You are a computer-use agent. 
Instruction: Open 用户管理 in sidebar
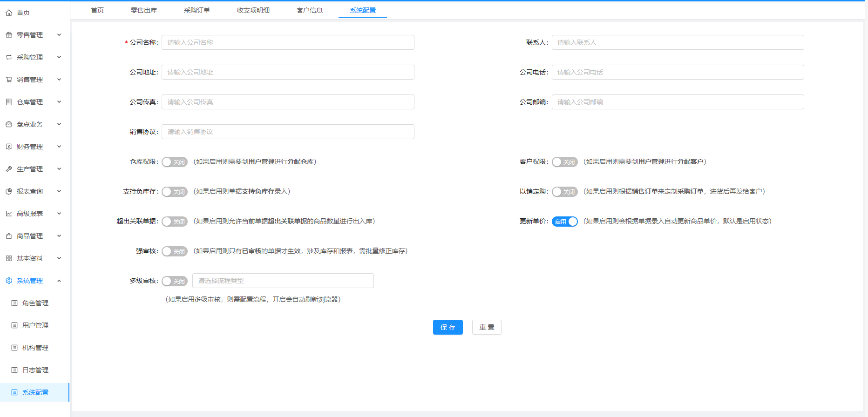[35, 325]
